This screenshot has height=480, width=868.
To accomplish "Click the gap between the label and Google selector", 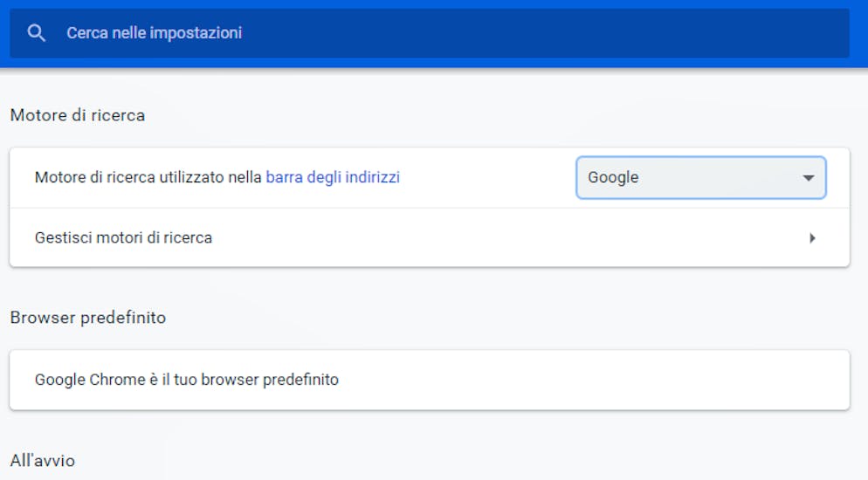I will tap(487, 177).
